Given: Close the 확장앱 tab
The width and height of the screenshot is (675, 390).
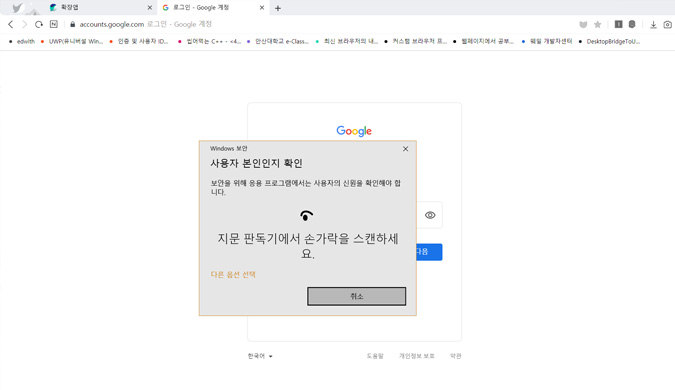Looking at the screenshot, I should coord(150,8).
